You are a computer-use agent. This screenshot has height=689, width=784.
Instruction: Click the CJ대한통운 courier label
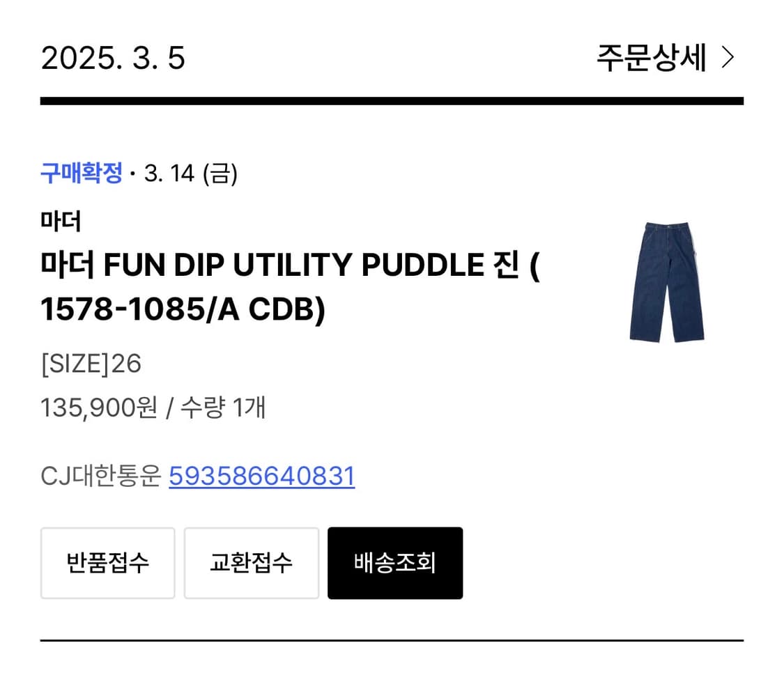[101, 477]
